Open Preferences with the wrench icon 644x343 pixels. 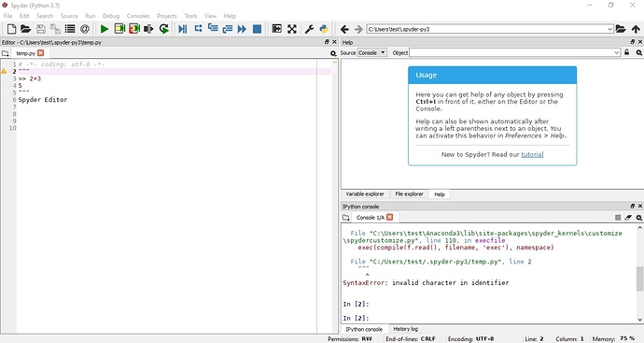[309, 29]
